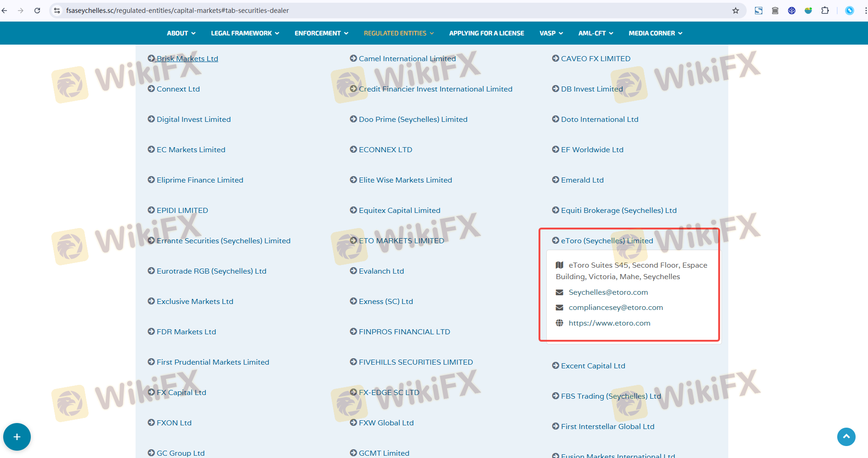The width and height of the screenshot is (868, 458).
Task: Click the site information icon in address bar
Action: [57, 11]
